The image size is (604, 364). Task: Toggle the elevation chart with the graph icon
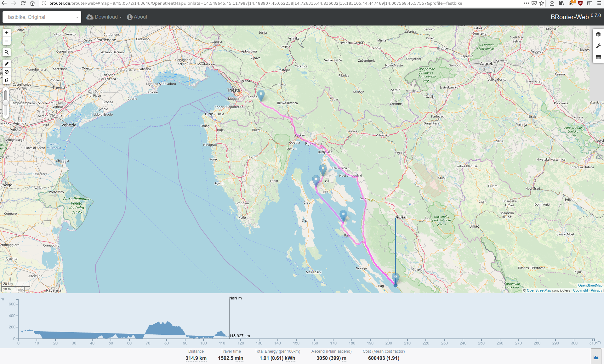pos(596,358)
